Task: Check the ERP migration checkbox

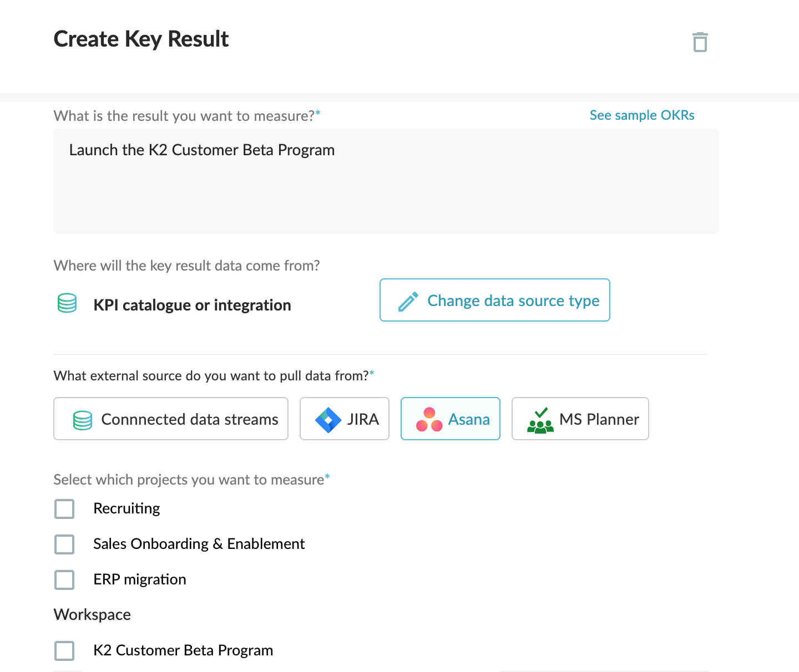Action: 64,580
